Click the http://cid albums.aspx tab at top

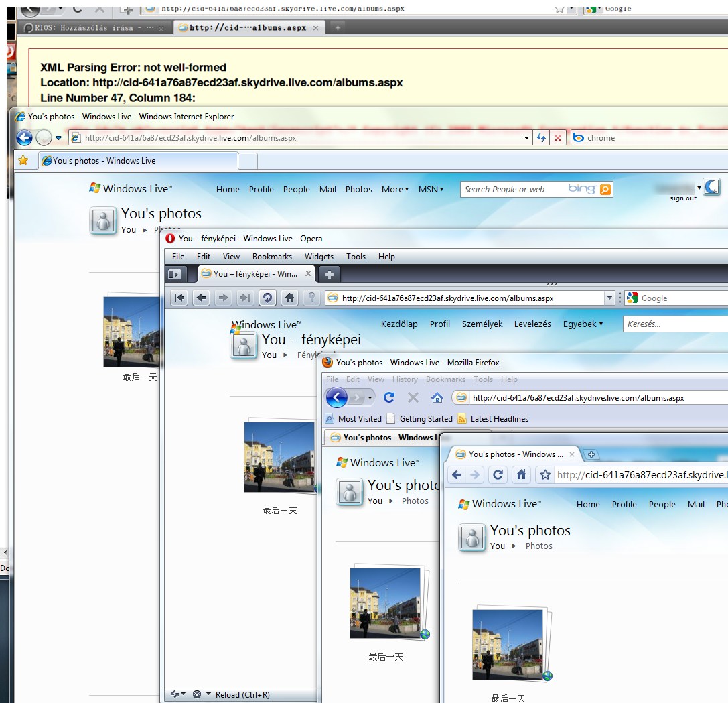[248, 28]
